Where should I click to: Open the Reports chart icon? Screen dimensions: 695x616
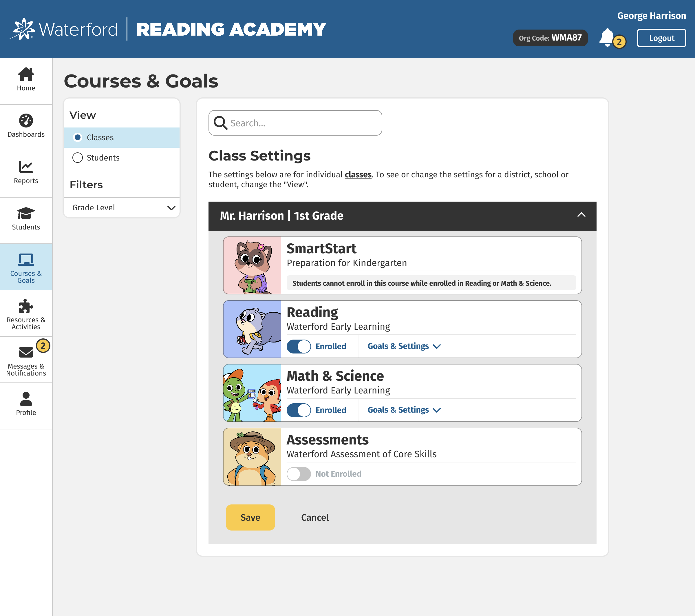click(26, 167)
